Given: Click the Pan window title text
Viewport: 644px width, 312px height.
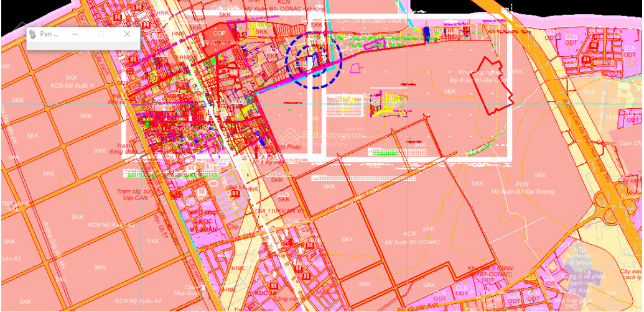Looking at the screenshot, I should [x=49, y=34].
